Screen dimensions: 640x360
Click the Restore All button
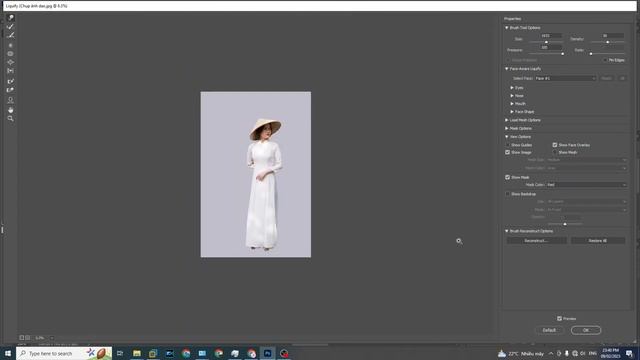click(x=598, y=240)
